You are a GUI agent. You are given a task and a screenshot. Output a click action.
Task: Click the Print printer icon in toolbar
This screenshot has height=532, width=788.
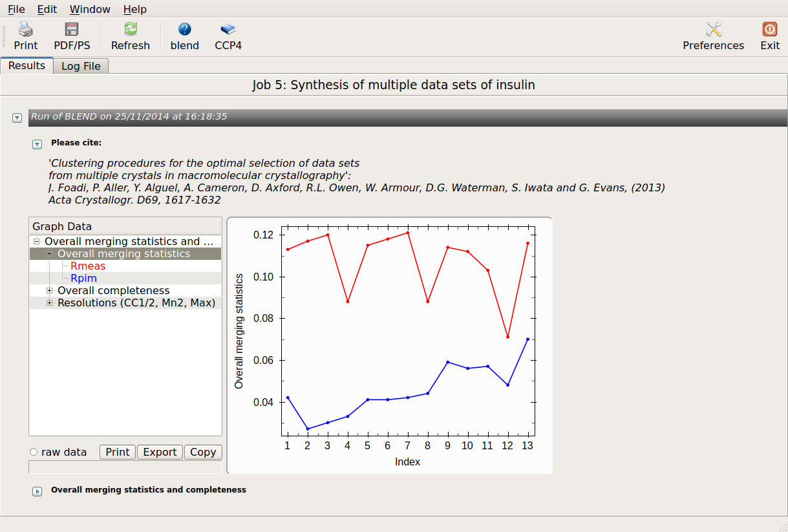click(26, 30)
